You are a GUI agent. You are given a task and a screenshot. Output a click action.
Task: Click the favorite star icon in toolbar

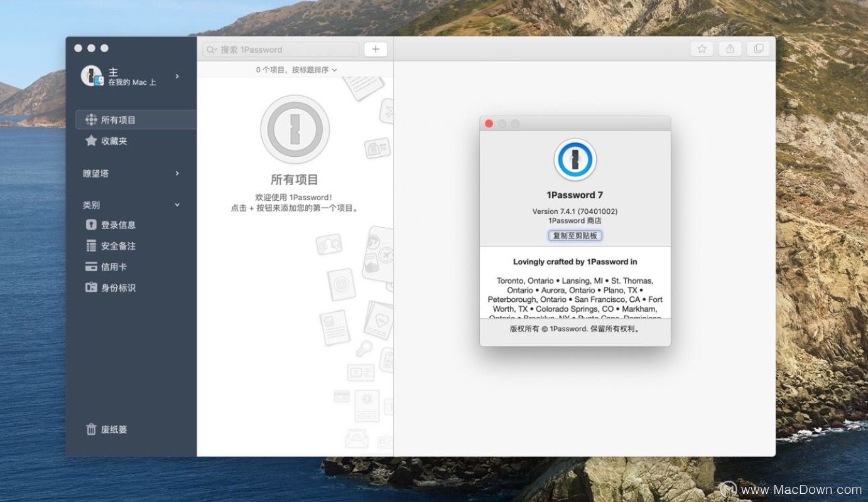701,48
